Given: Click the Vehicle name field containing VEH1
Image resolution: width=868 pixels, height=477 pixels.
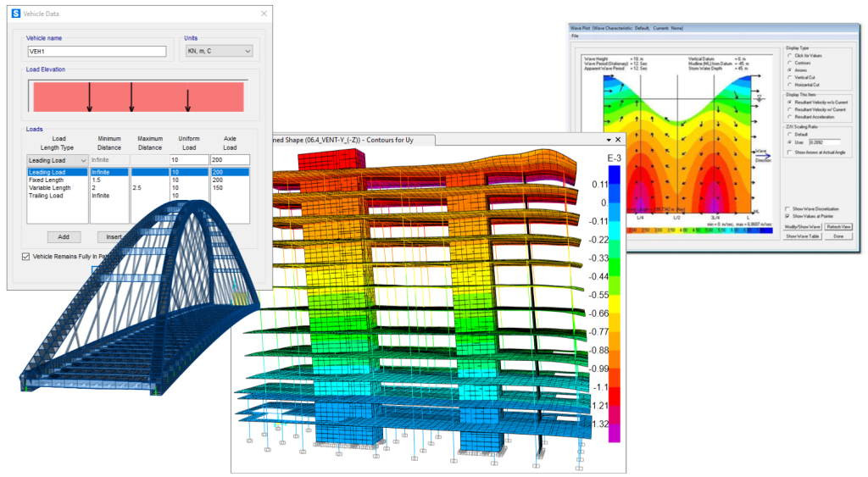Looking at the screenshot, I should (97, 52).
